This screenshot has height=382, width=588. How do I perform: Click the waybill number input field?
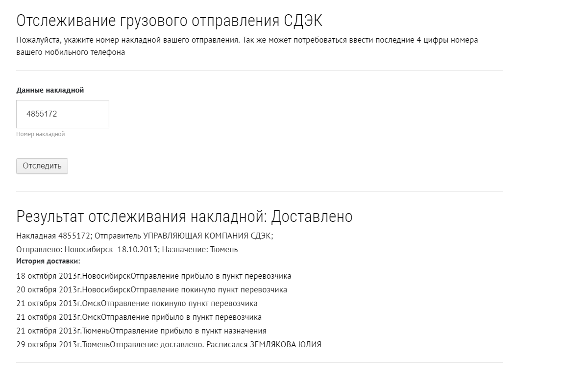pos(63,114)
